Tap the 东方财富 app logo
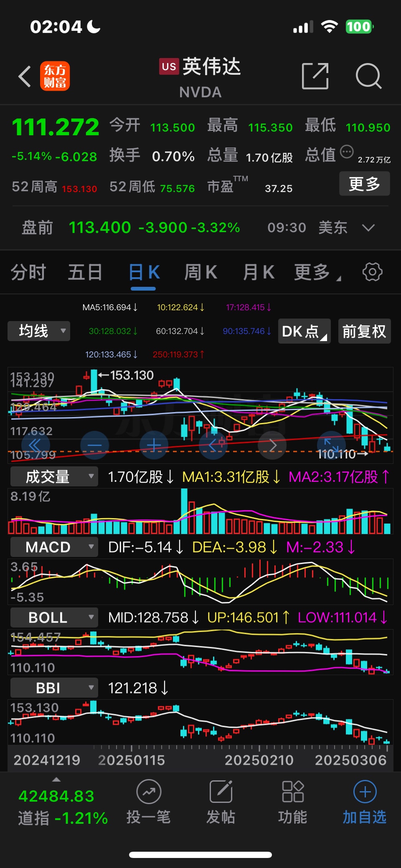The image size is (401, 868). (55, 76)
